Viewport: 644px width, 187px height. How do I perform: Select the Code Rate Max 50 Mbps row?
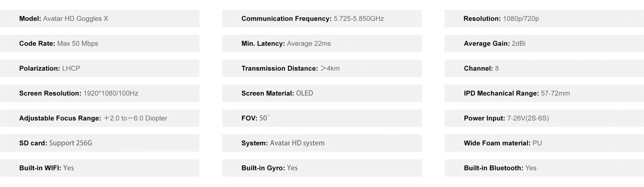pyautogui.click(x=99, y=44)
